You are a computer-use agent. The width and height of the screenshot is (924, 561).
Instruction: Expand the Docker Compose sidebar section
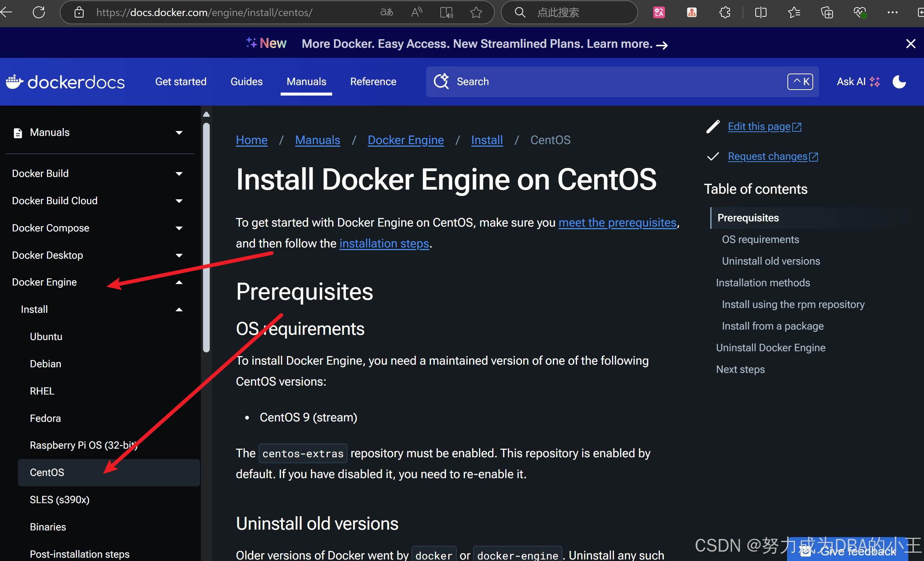[179, 228]
